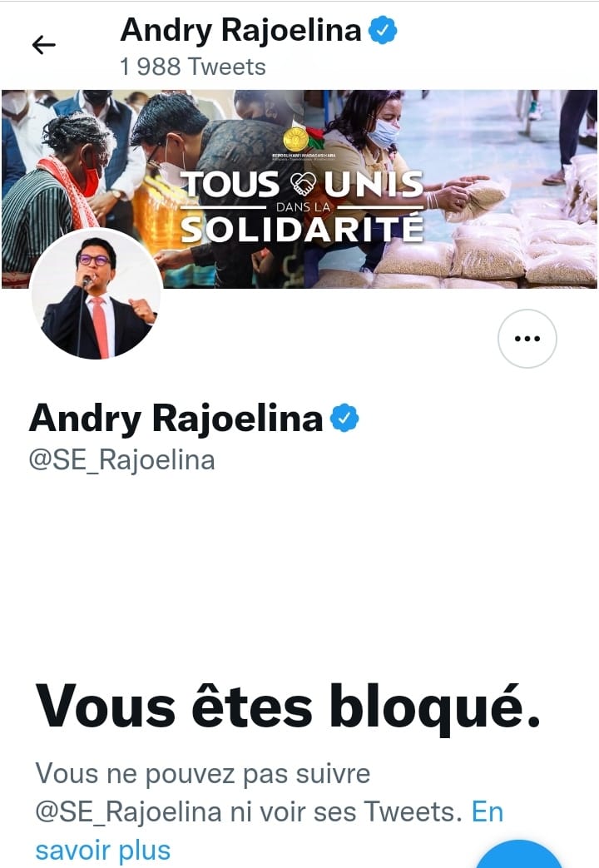This screenshot has width=599, height=868.
Task: Click the "Vous ne pouvez pas suivre" text
Action: point(203,773)
